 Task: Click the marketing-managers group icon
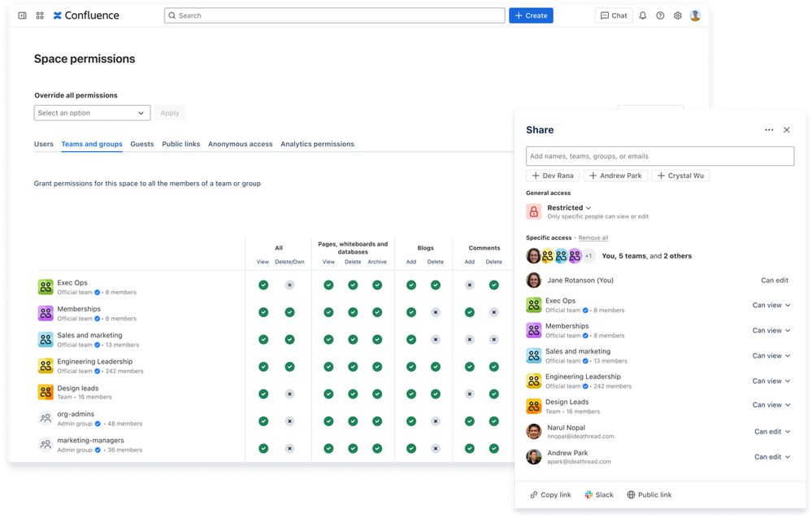click(x=46, y=445)
